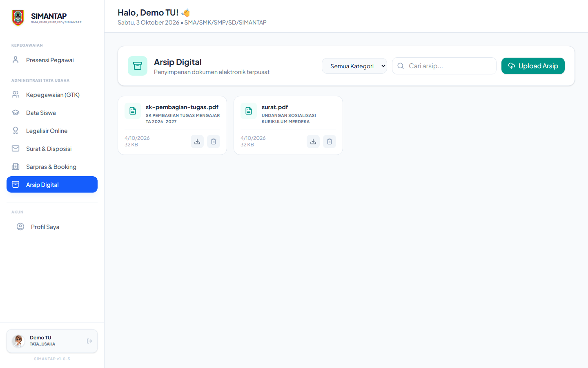
Task: Delete surat.pdf with trash icon
Action: (x=330, y=141)
